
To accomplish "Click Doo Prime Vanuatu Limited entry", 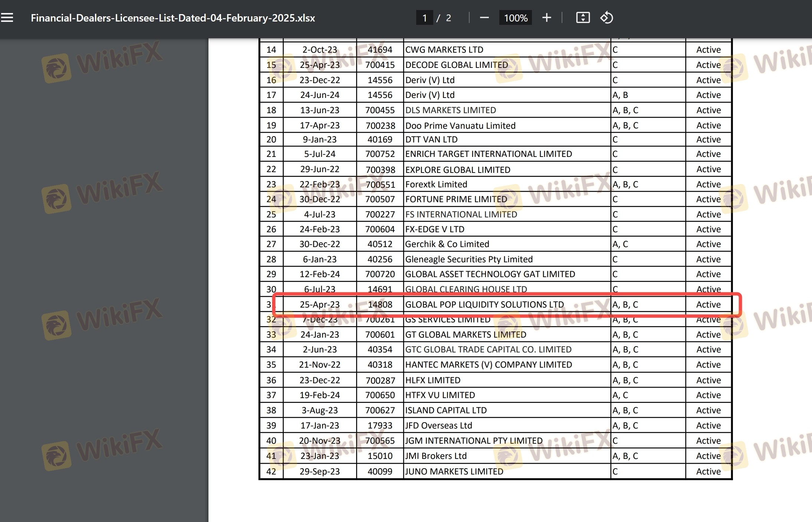I will click(x=460, y=125).
